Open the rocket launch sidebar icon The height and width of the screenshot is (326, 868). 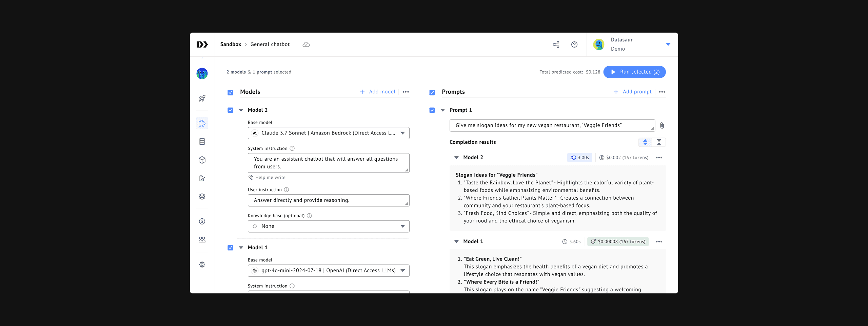[202, 98]
